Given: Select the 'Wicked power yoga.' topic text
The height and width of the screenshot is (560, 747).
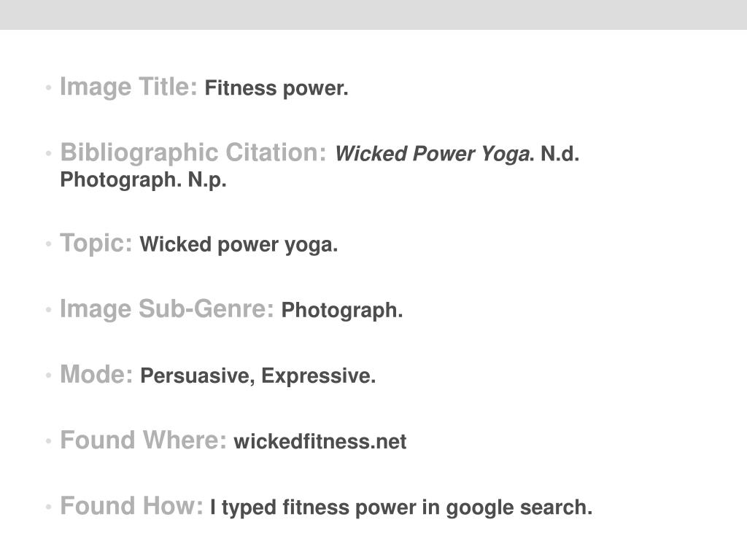Looking at the screenshot, I should click(x=239, y=245).
